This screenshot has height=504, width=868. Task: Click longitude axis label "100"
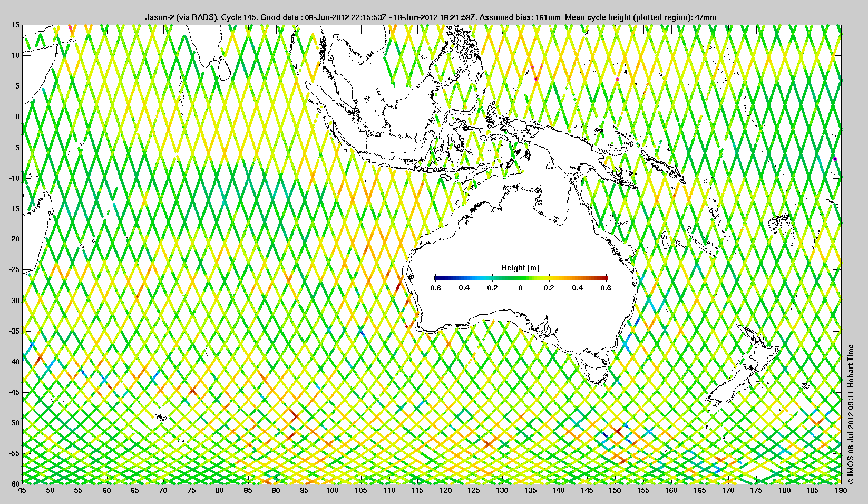click(333, 490)
